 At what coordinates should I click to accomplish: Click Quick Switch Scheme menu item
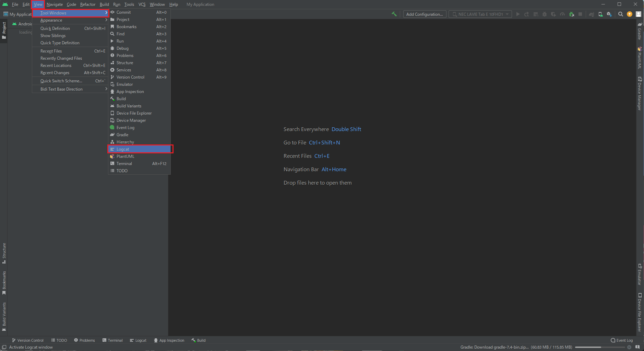point(70,81)
